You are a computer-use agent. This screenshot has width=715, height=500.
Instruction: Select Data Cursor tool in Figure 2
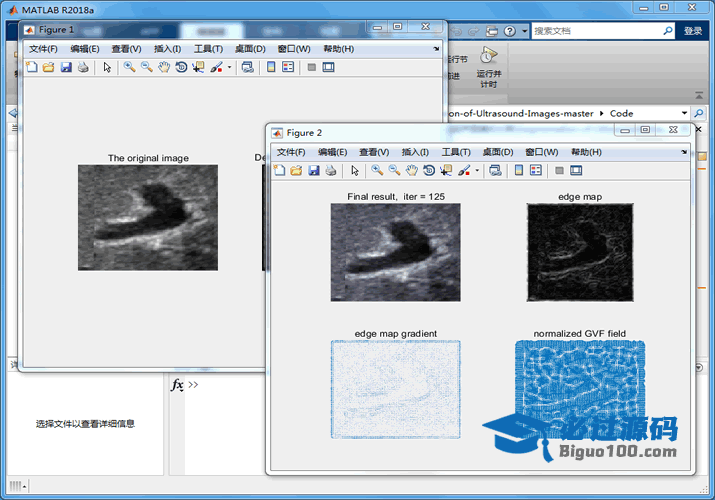coord(446,170)
